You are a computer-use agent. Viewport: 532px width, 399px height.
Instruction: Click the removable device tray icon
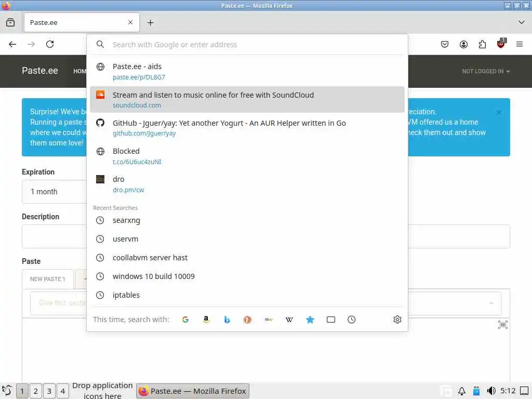476,391
